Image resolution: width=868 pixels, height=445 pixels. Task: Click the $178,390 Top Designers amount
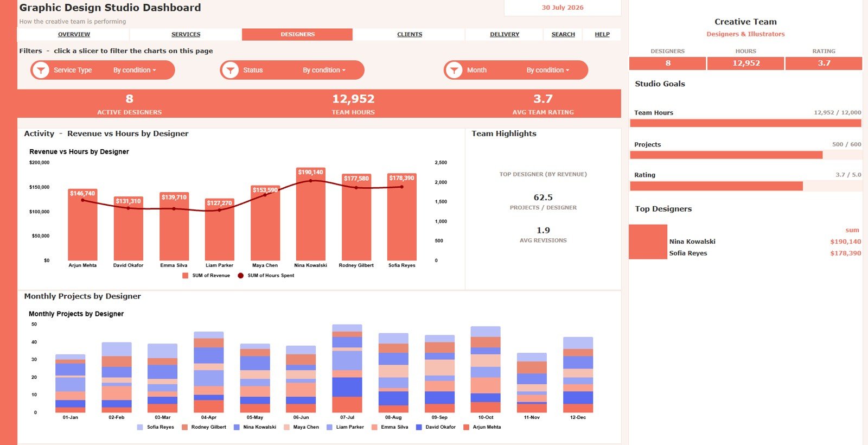(x=845, y=253)
